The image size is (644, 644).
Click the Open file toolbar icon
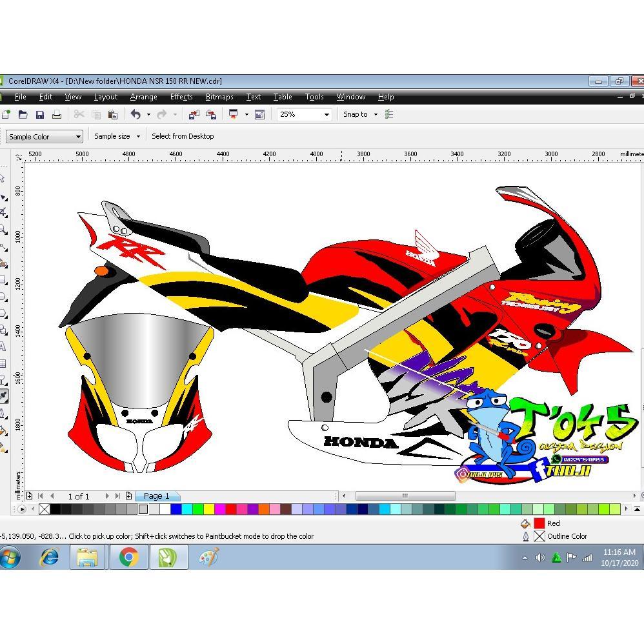pos(23,115)
